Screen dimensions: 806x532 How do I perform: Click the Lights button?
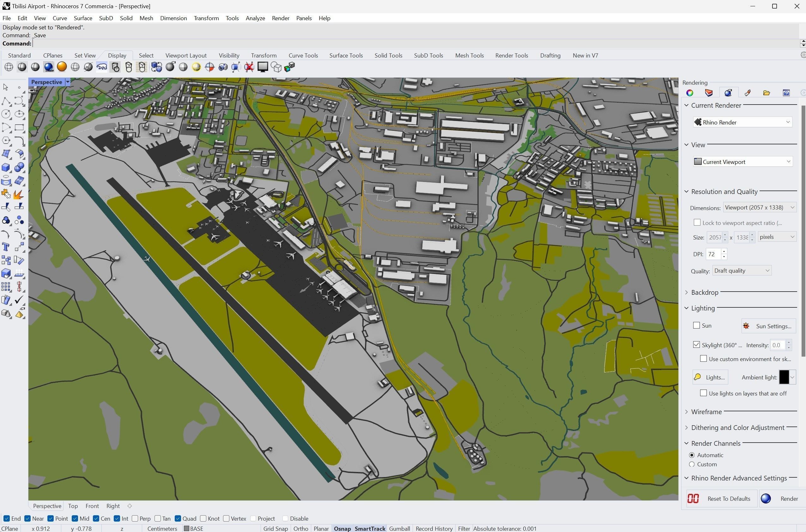click(x=710, y=377)
